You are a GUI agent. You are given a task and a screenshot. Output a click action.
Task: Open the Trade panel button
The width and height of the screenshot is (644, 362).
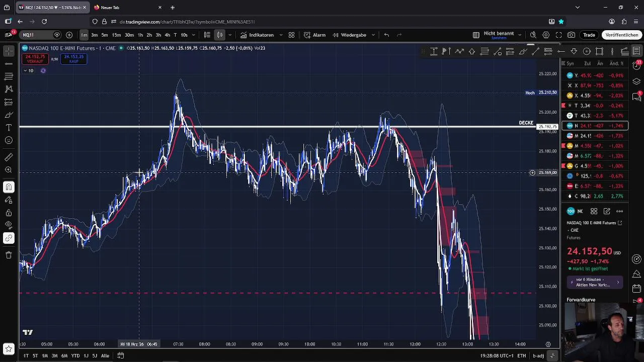click(x=589, y=35)
